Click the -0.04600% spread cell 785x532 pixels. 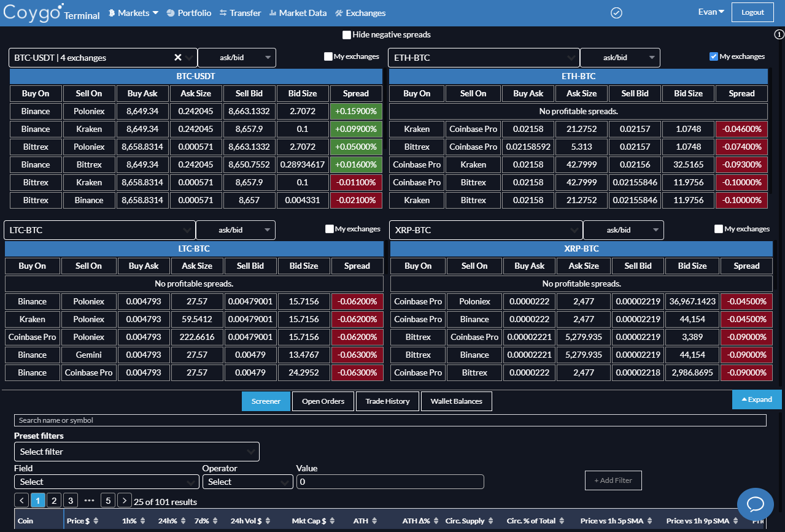click(741, 129)
